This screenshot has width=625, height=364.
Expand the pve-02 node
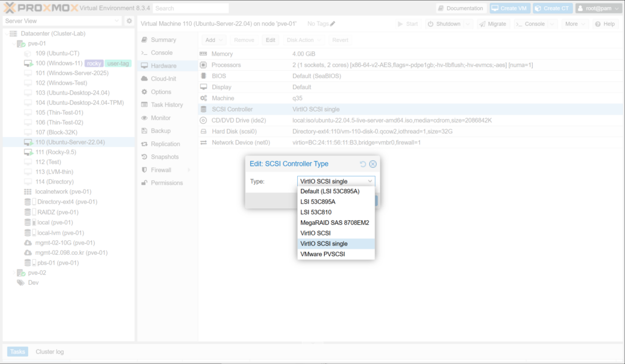click(x=14, y=273)
